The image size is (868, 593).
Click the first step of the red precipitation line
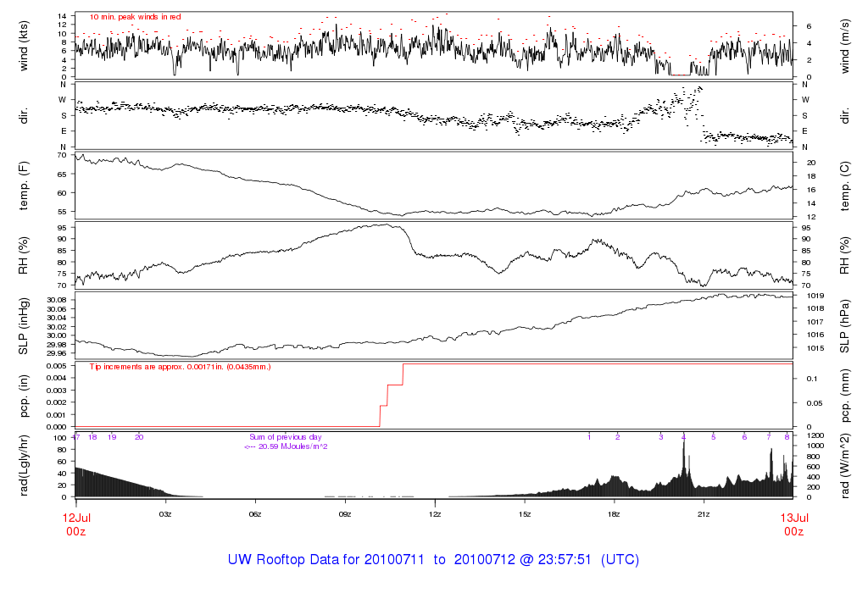(383, 406)
